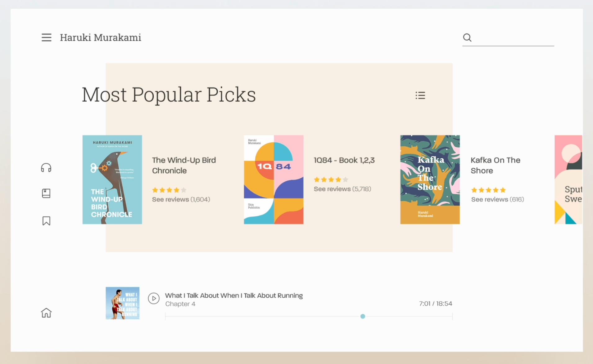This screenshot has height=364, width=593.
Task: Open the book library sidebar icon
Action: (46, 193)
